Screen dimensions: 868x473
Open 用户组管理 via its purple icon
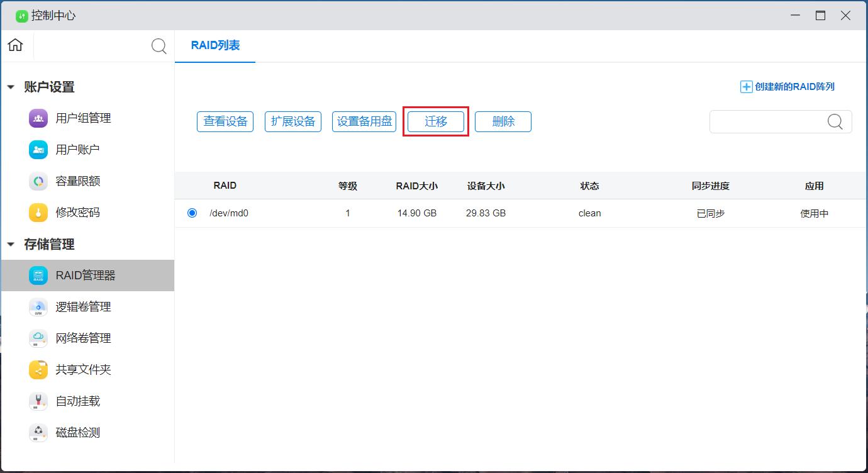[x=38, y=118]
